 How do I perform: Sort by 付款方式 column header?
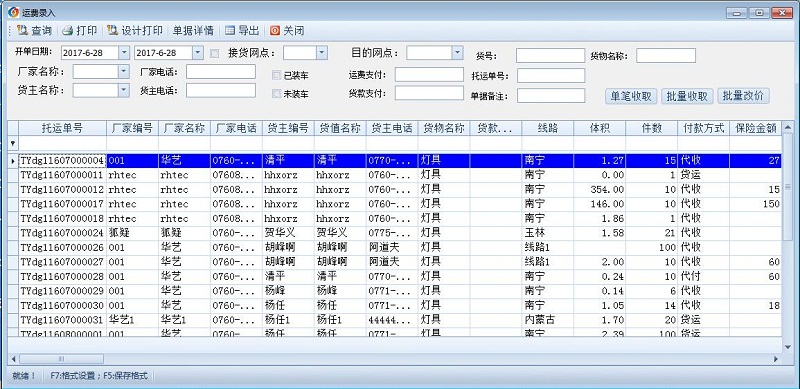704,128
